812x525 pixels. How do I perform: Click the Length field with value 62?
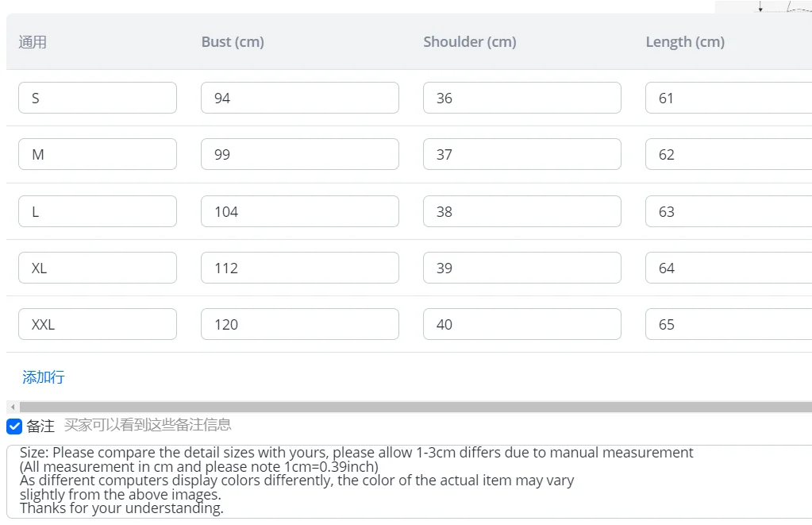[x=729, y=154]
